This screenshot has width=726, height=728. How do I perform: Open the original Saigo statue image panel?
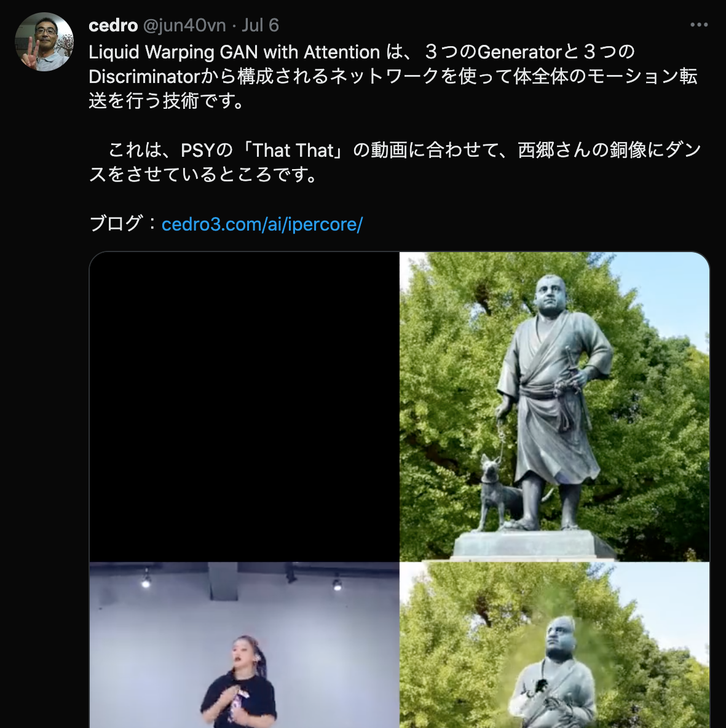(x=554, y=406)
